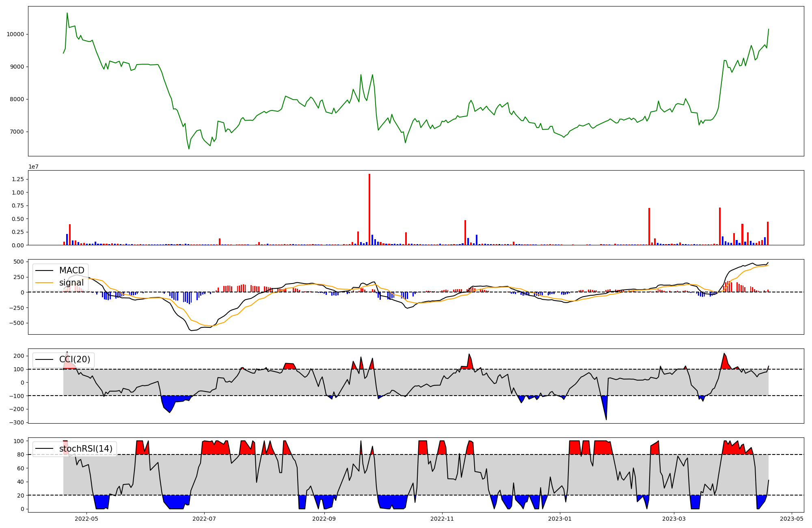Click the -300 CCI axis tick label
The height and width of the screenshot is (528, 812).
click(17, 422)
